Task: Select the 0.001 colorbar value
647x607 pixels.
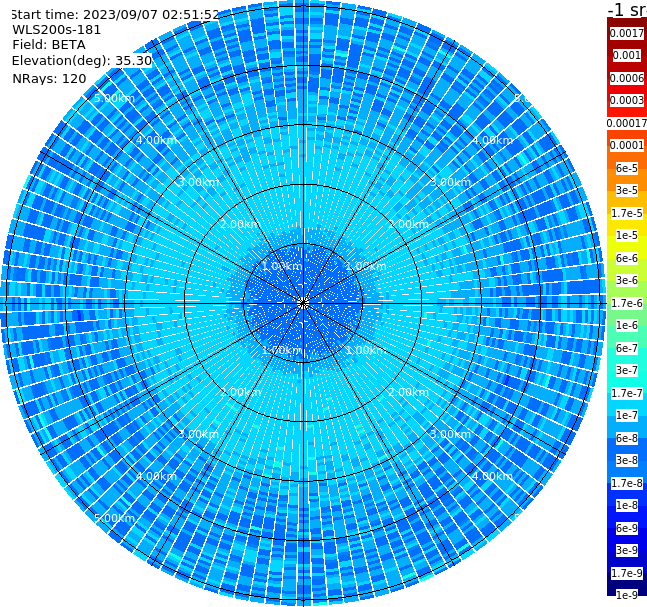Action: (x=627, y=56)
